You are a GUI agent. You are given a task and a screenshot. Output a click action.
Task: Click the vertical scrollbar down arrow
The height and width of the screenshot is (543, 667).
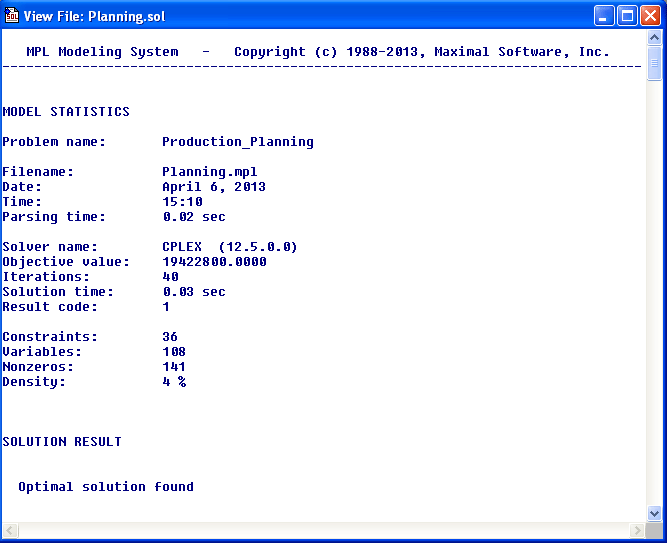tap(654, 513)
